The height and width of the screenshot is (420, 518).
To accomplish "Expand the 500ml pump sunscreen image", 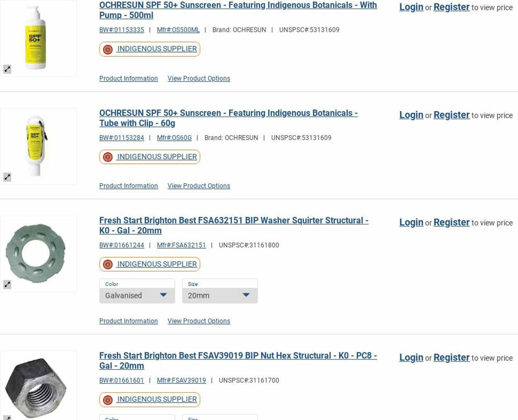I will [x=7, y=69].
